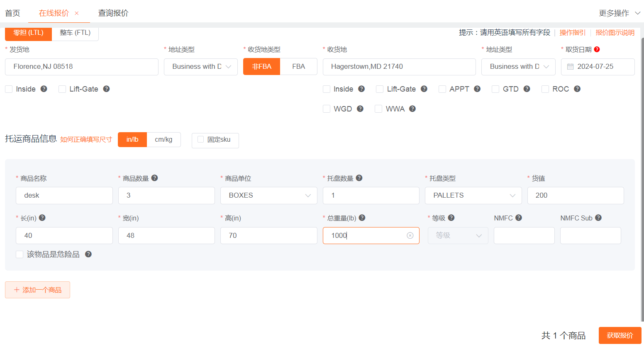Click help icon beside 托盘数量 label

[x=359, y=178]
